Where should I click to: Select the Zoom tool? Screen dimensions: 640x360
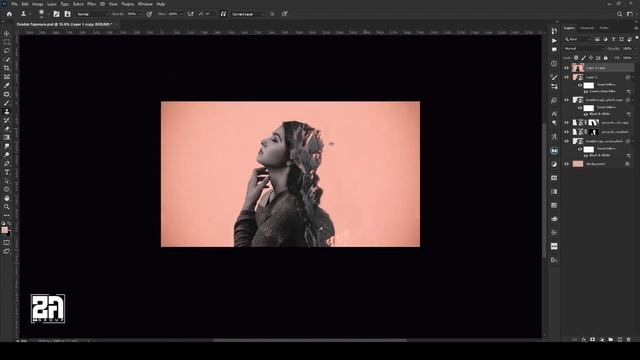coord(7,207)
